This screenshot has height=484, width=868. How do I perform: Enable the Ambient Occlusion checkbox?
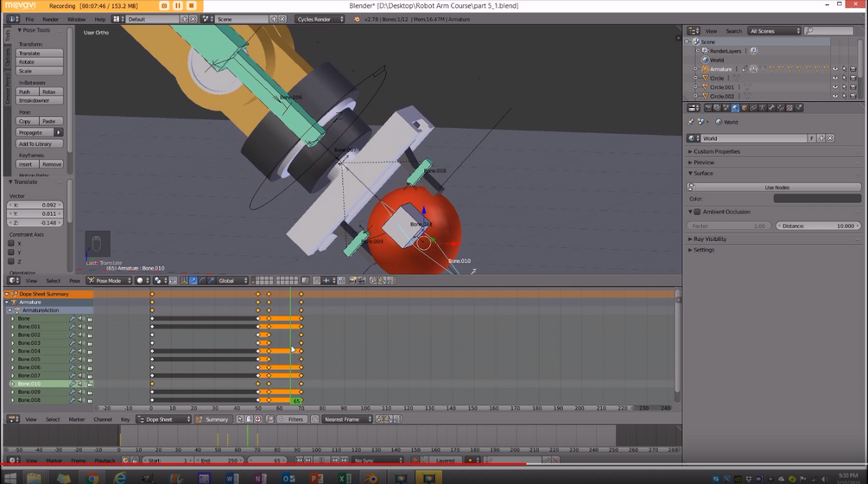pyautogui.click(x=698, y=212)
